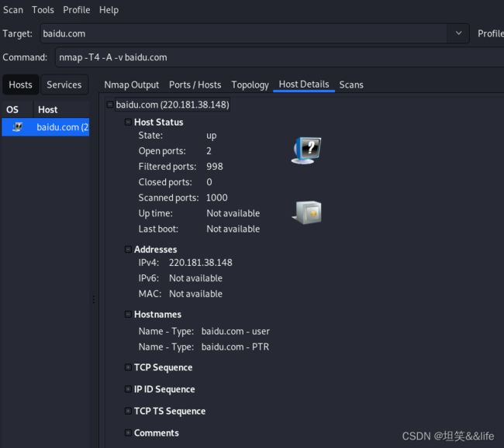
Task: Click the 'Open ports:' value 2
Action: click(209, 151)
